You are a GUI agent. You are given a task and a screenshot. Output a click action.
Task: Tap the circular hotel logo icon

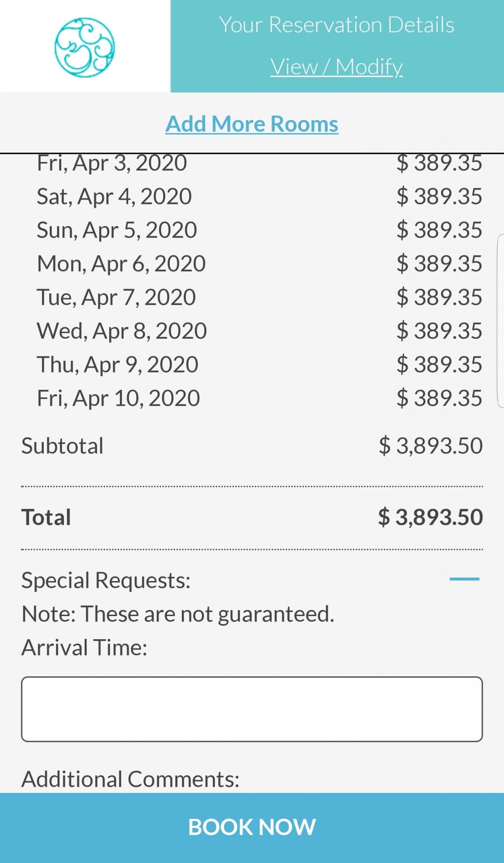point(84,47)
